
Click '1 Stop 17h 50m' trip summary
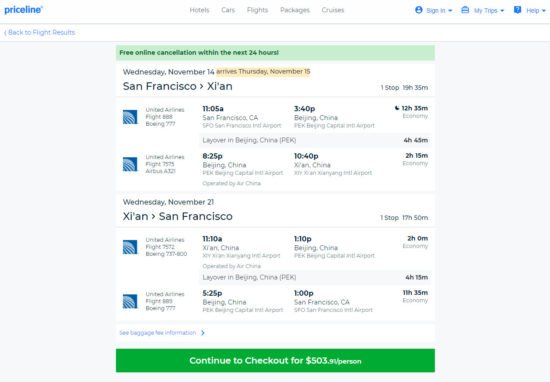(404, 218)
